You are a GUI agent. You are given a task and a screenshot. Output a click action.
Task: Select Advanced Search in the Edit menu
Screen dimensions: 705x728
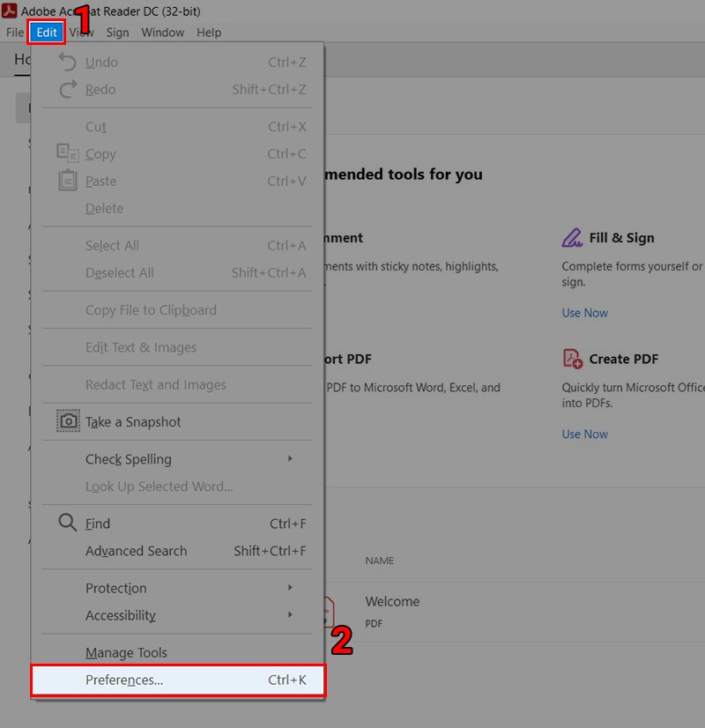(136, 551)
